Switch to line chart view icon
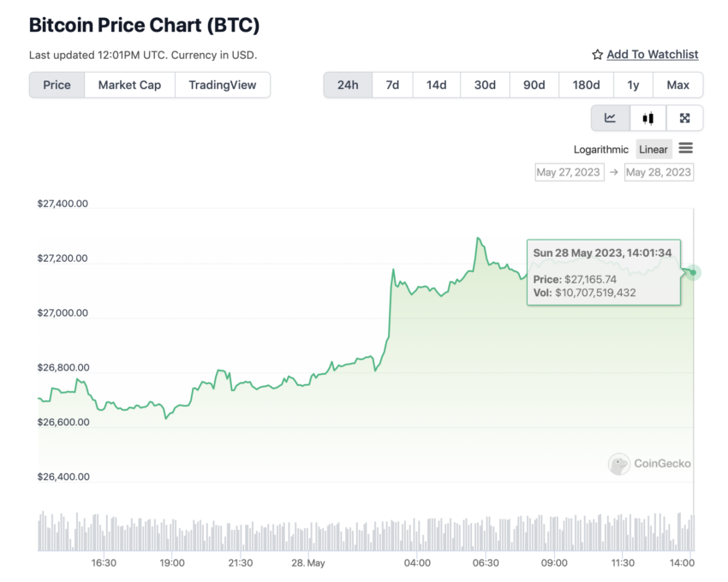 coord(610,118)
